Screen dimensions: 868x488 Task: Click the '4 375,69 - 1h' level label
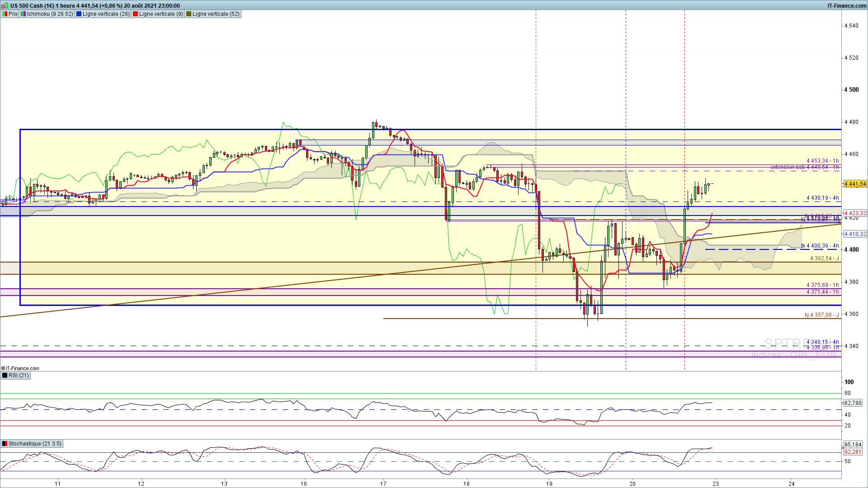[x=823, y=285]
